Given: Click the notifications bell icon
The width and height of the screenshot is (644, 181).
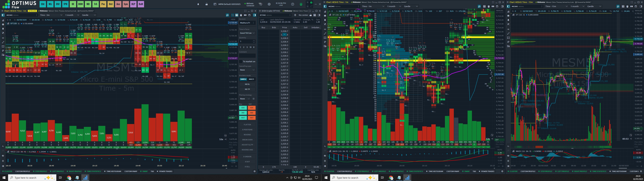Looking at the screenshot, I should click(198, 4).
